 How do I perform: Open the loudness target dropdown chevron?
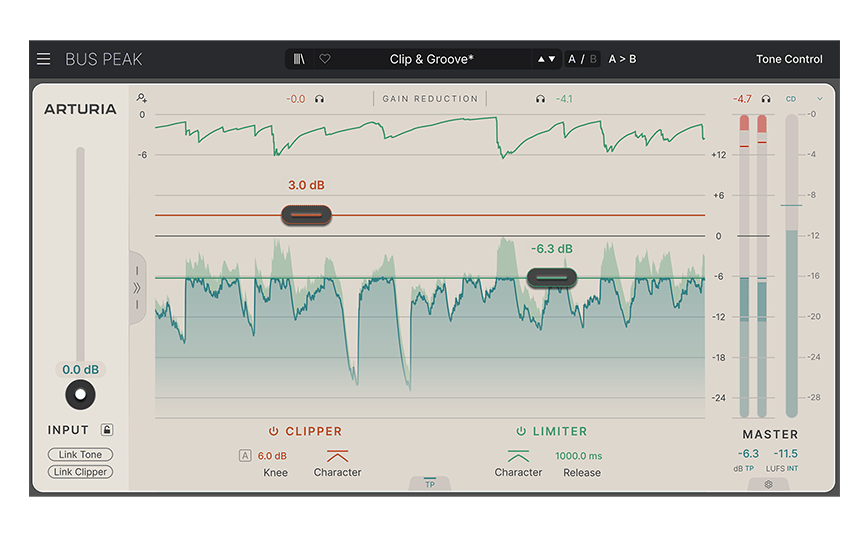(x=820, y=99)
